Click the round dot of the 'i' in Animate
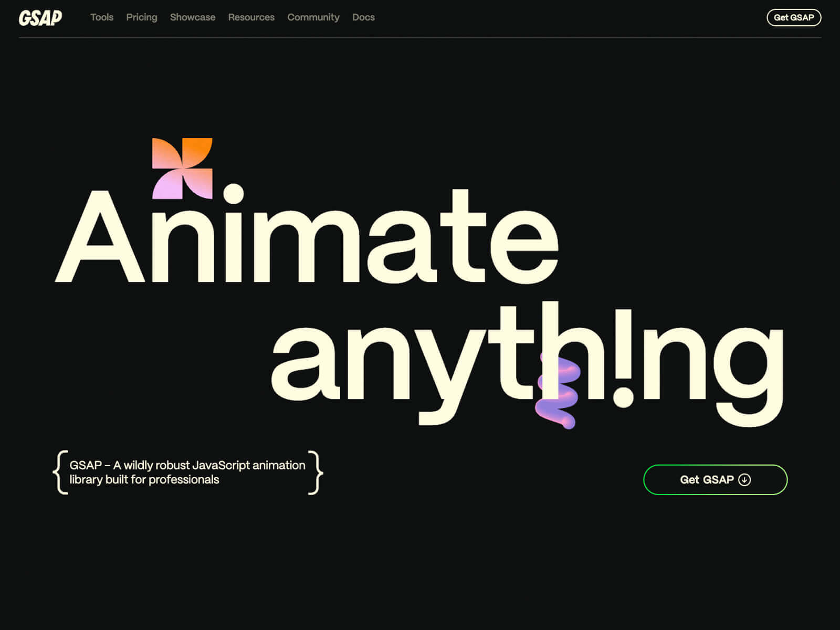The height and width of the screenshot is (630, 840). (233, 194)
